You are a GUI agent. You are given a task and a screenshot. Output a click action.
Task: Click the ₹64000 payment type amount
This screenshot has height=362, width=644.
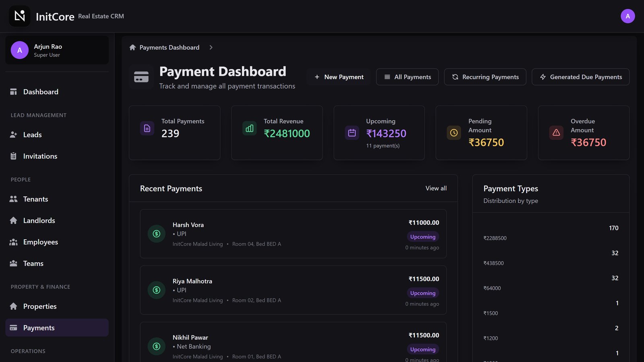tap(492, 288)
